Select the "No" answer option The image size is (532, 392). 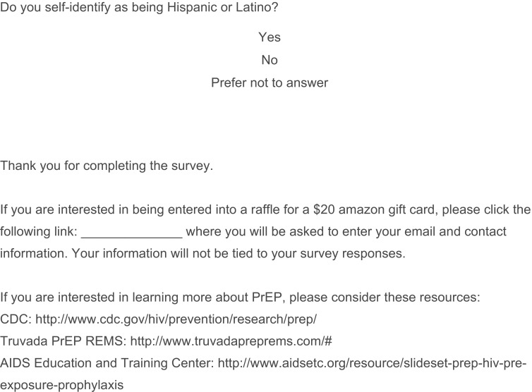270,60
